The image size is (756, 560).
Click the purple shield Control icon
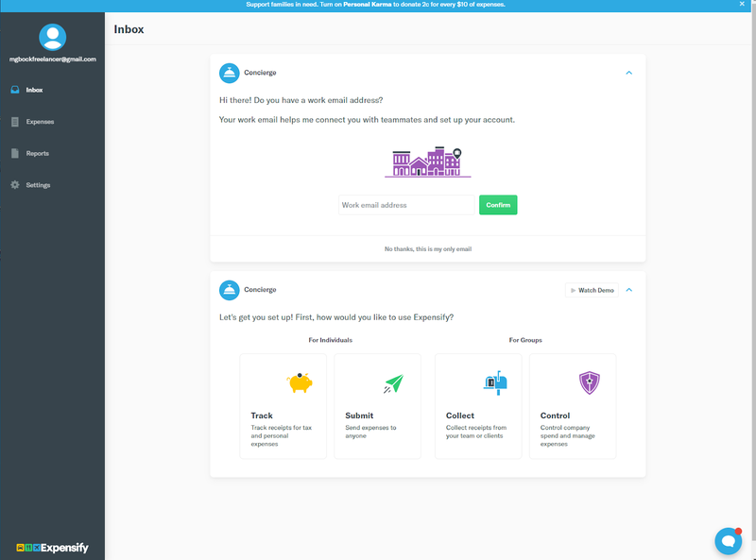coord(589,382)
